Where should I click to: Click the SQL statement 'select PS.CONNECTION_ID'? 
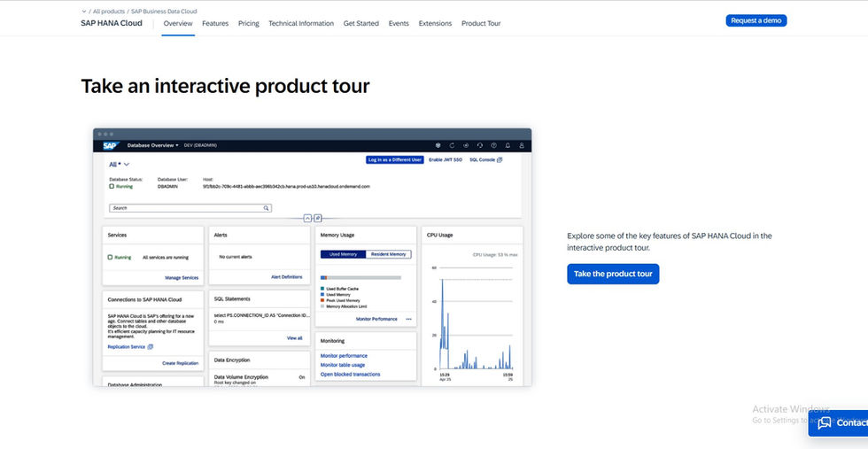(x=262, y=314)
